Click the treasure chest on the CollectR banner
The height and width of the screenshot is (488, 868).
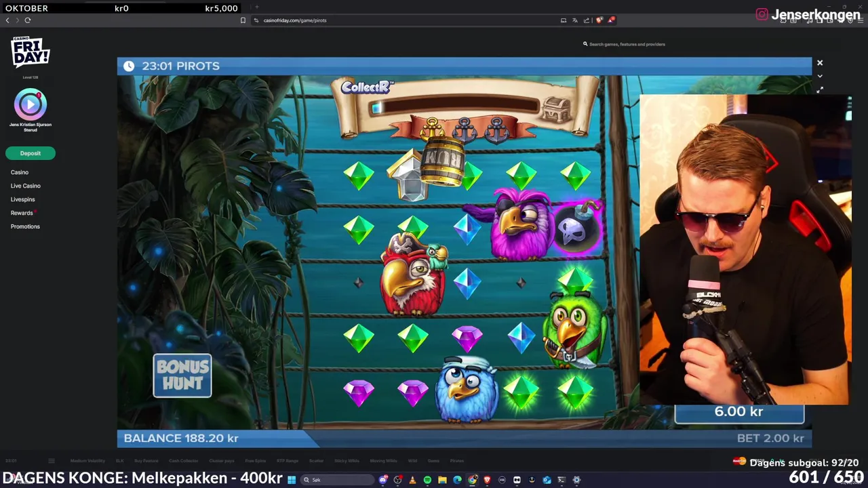coord(556,110)
